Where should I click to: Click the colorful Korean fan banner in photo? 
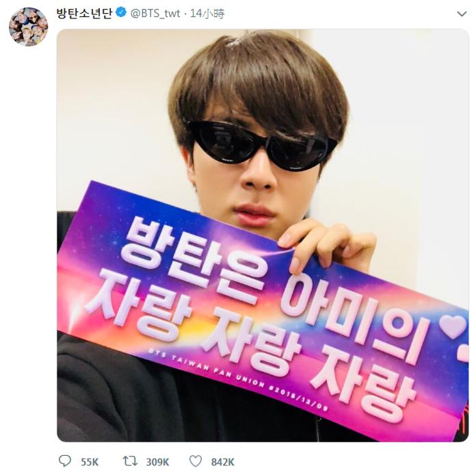tap(263, 310)
